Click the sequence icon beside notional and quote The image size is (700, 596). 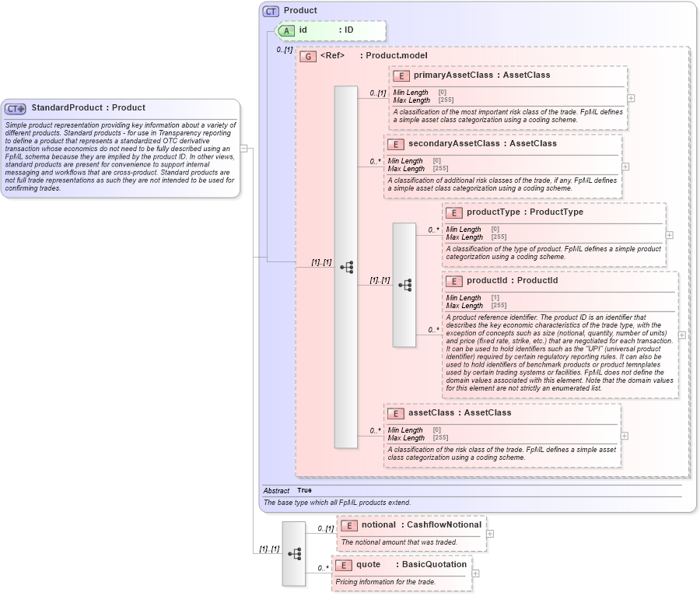294,554
